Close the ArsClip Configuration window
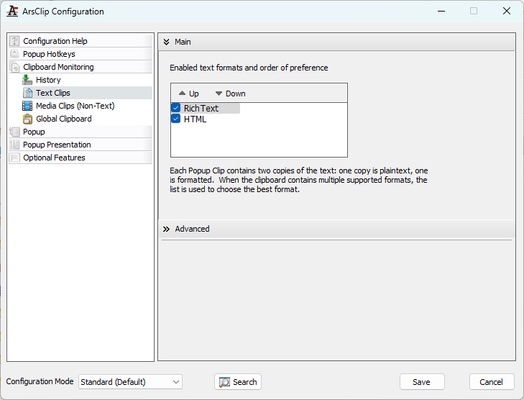 [x=507, y=11]
